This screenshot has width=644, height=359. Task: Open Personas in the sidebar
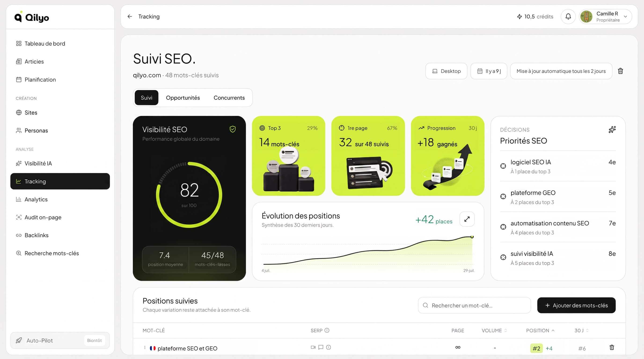tap(60, 131)
